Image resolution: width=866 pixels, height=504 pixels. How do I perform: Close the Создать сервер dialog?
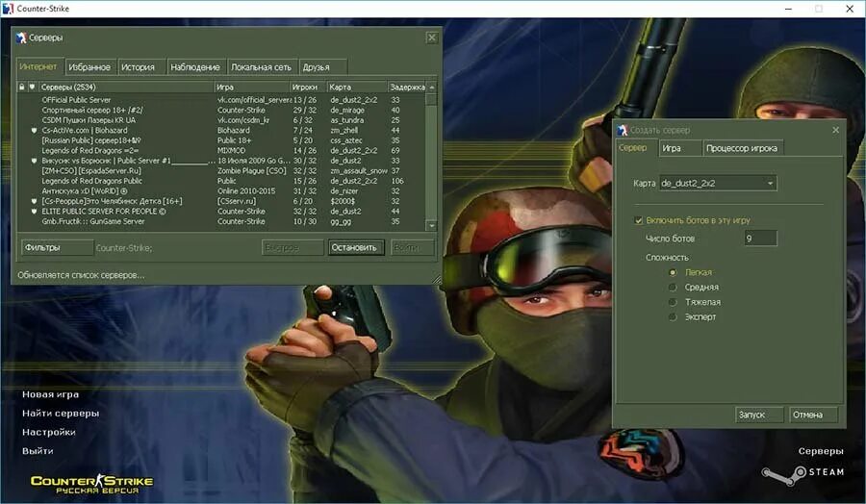(x=835, y=130)
